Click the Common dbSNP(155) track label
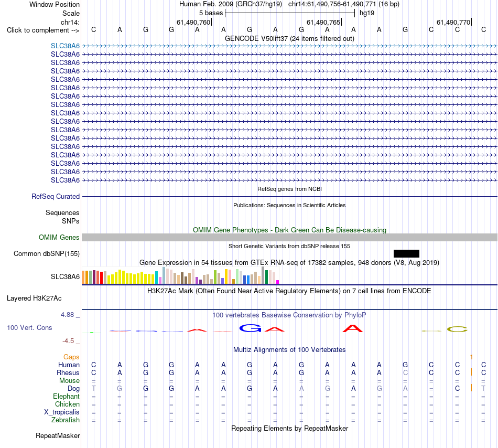 click(46, 253)
